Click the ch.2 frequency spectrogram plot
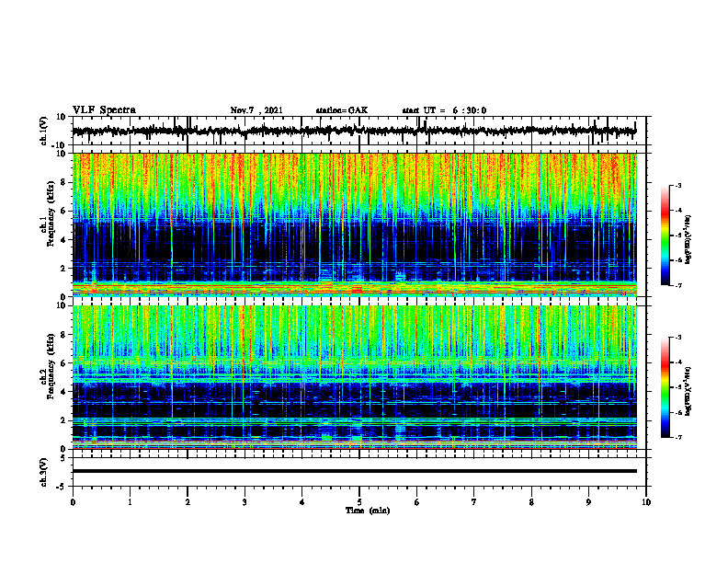Image resolution: width=728 pixels, height=563 pixels. tap(355, 377)
